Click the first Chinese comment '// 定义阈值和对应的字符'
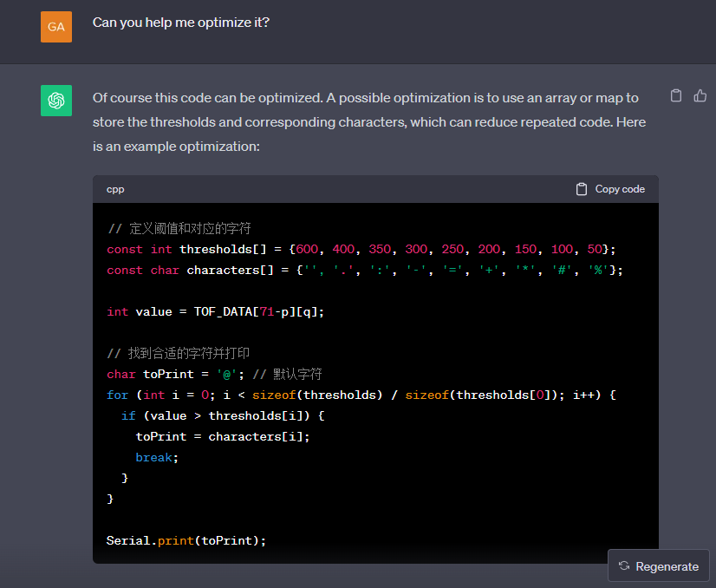Viewport: 716px width, 588px height. [x=179, y=228]
